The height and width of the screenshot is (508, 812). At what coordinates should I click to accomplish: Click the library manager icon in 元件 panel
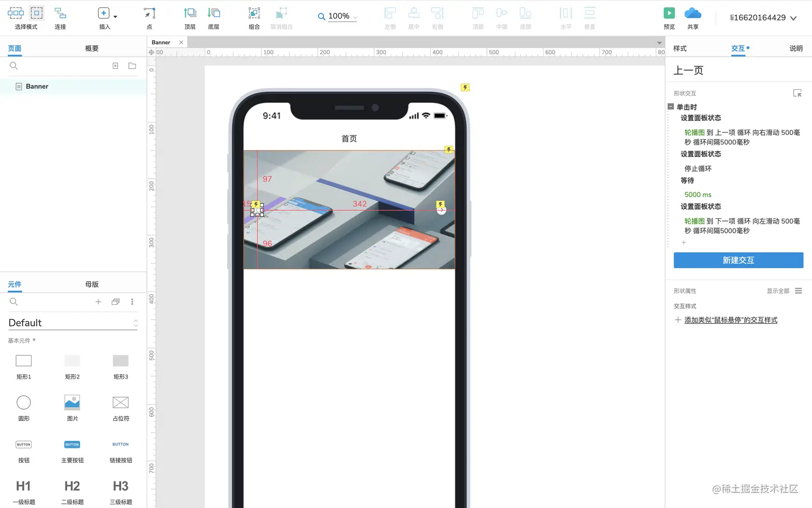pyautogui.click(x=115, y=302)
